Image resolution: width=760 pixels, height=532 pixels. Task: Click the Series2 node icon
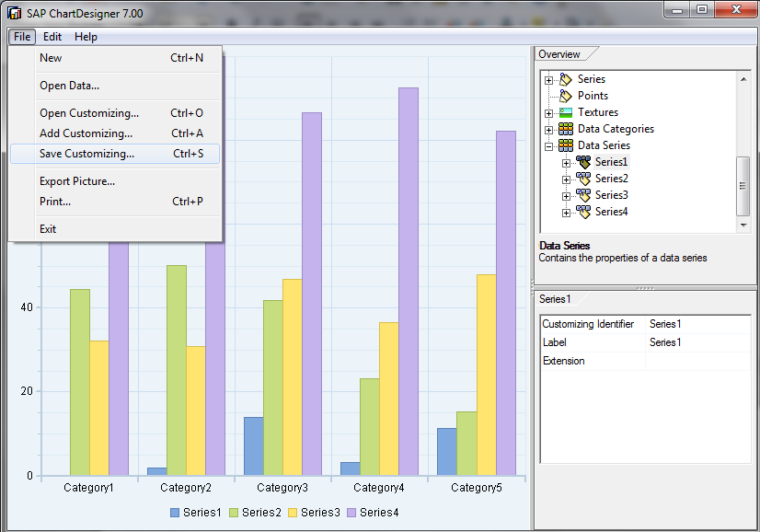[583, 179]
